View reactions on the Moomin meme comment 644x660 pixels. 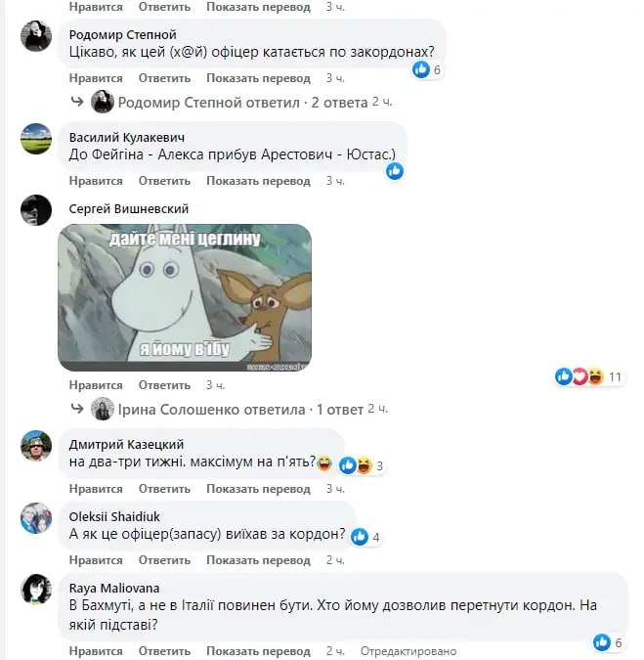(x=588, y=376)
